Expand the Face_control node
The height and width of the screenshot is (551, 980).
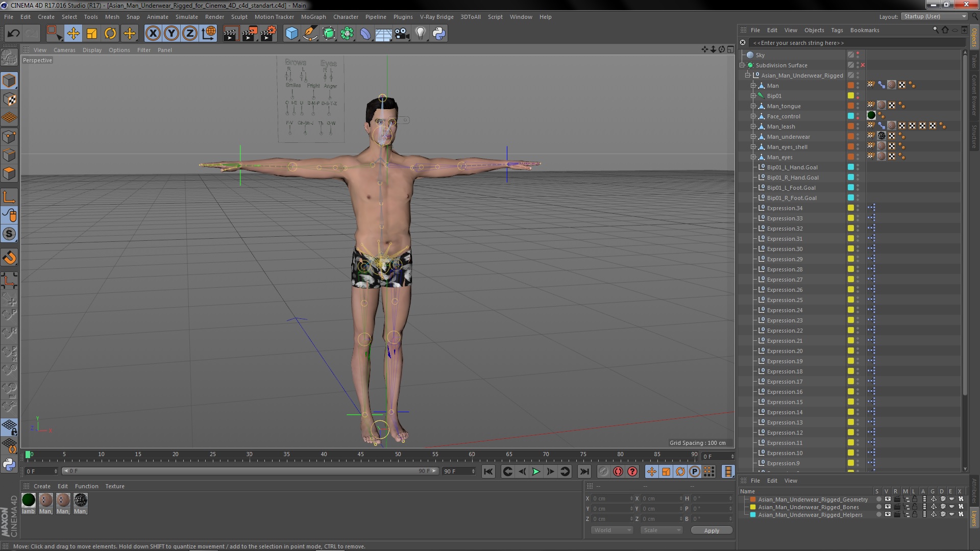coord(753,116)
